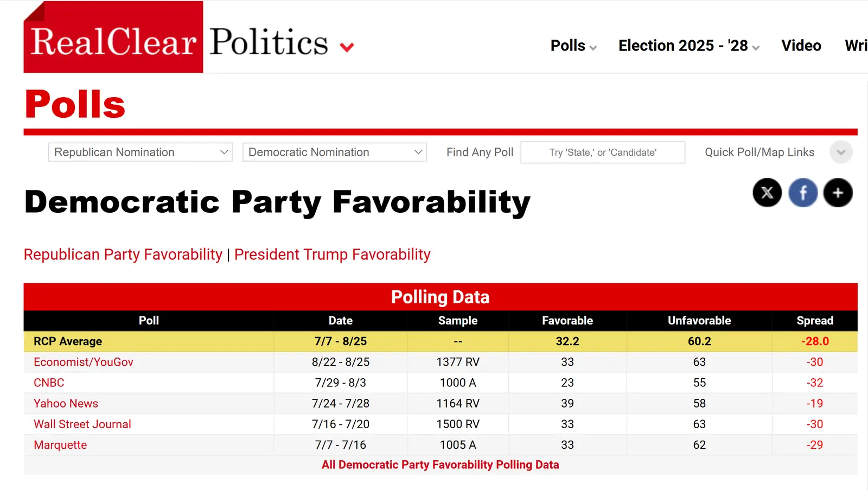Expand the red chevron beside Politics
The image size is (868, 490).
click(347, 47)
